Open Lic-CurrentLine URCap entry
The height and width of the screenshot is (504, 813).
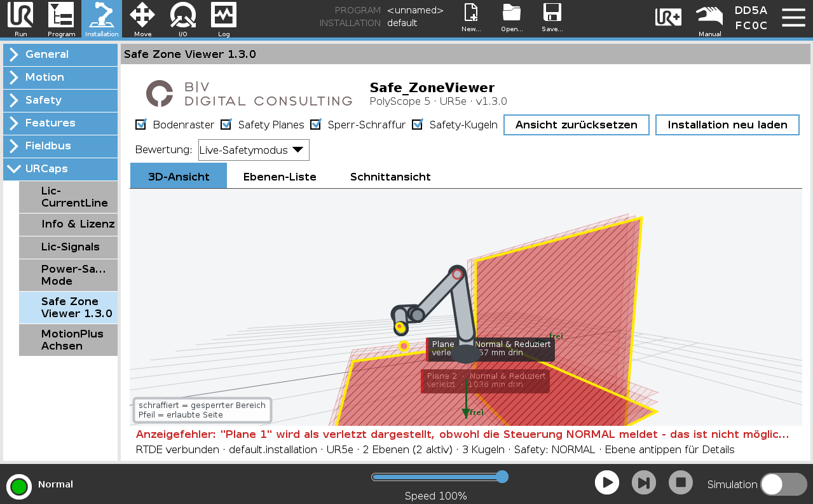click(x=68, y=197)
